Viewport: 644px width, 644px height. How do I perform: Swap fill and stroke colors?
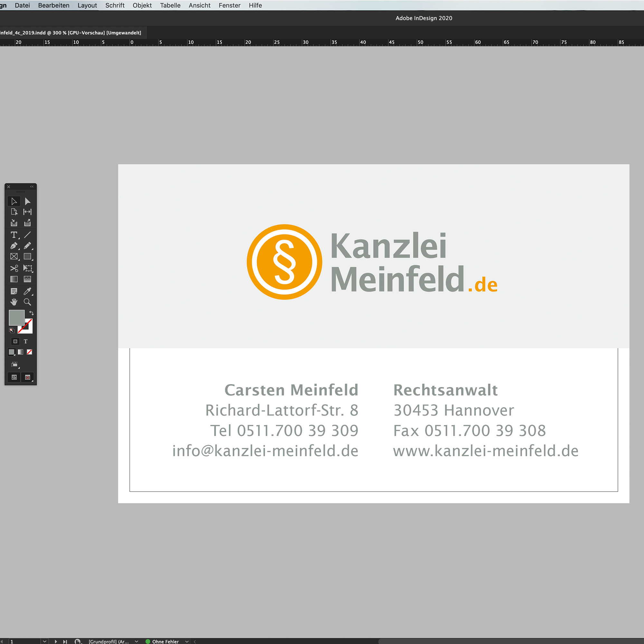click(x=31, y=313)
